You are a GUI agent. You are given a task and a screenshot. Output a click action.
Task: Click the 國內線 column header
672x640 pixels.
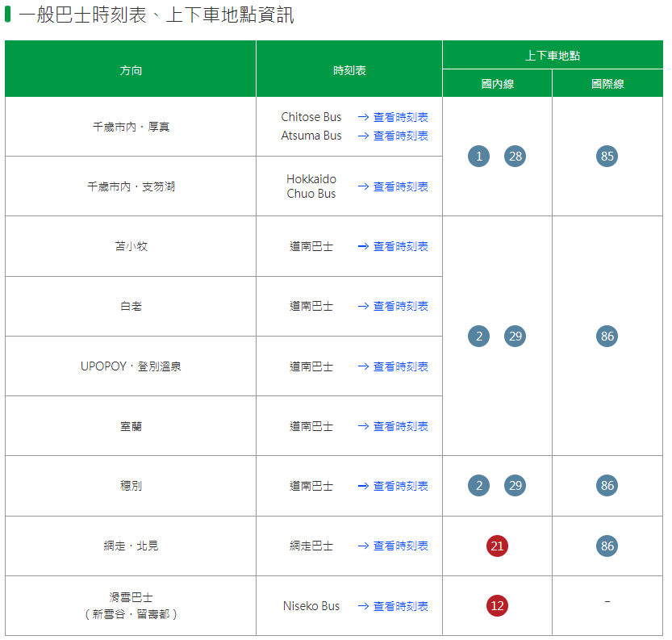coord(497,84)
